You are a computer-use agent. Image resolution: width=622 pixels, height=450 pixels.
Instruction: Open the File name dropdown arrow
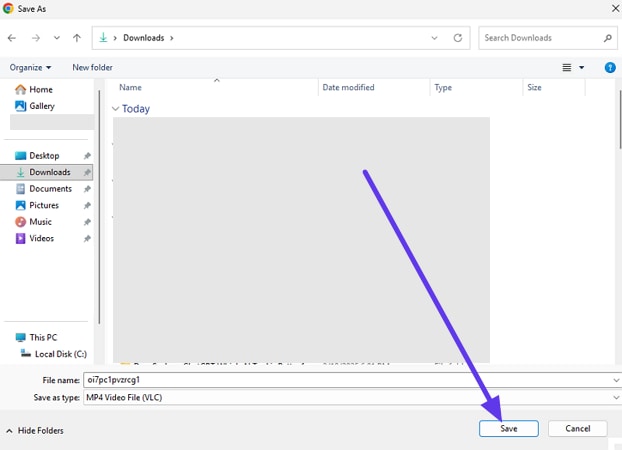click(616, 380)
